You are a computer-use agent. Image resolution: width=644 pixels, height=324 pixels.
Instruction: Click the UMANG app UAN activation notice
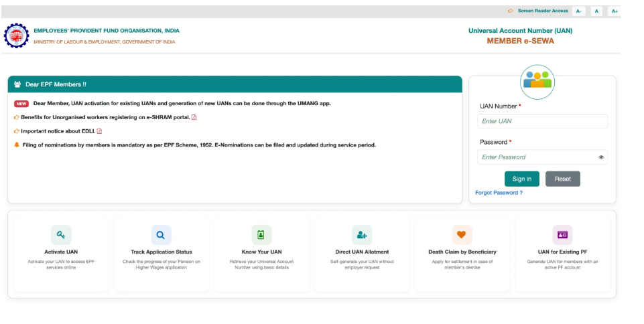(182, 104)
